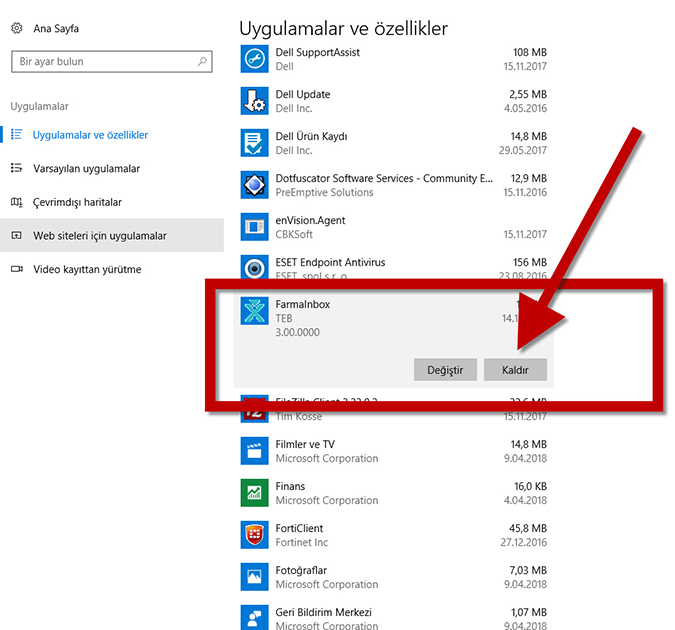The image size is (675, 630).
Task: Click the 4.05.2016 install date
Action: click(526, 109)
